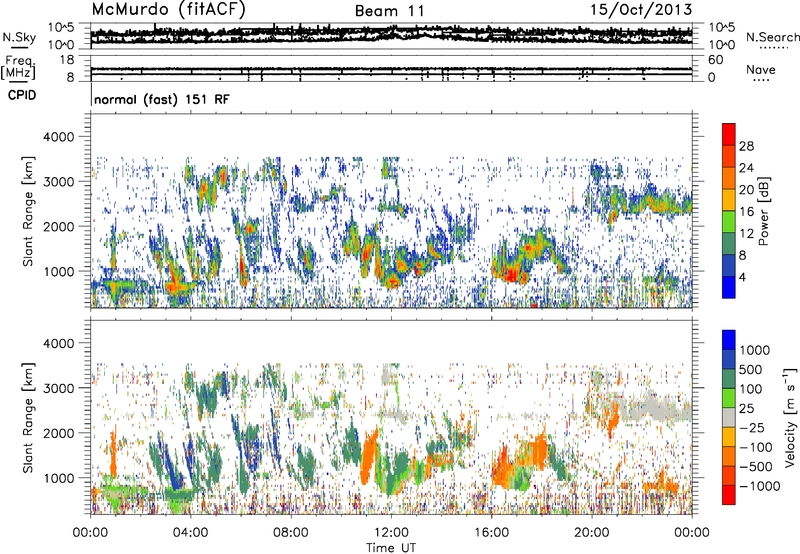Click the blue top Velocity colorbar segment
This screenshot has height=554, width=800.
point(729,340)
